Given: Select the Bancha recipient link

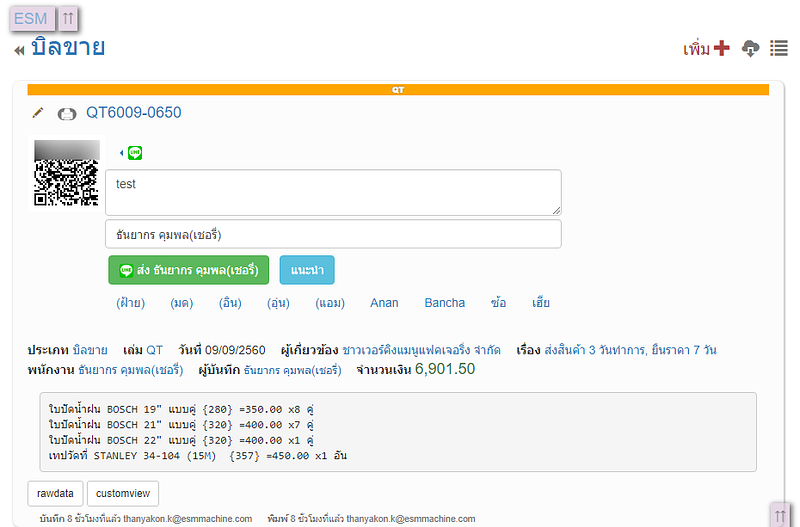Looking at the screenshot, I should (x=444, y=302).
